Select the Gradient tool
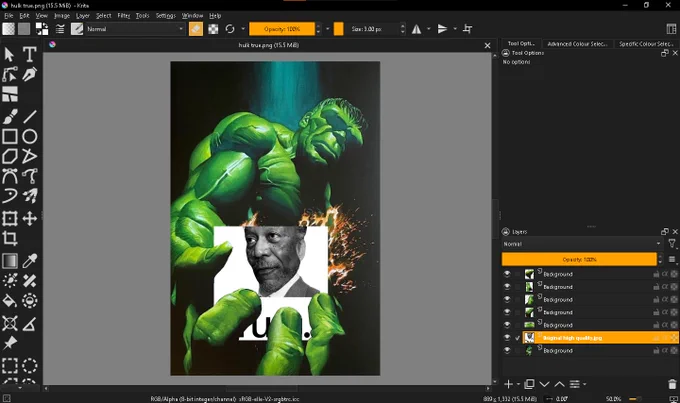 10,261
